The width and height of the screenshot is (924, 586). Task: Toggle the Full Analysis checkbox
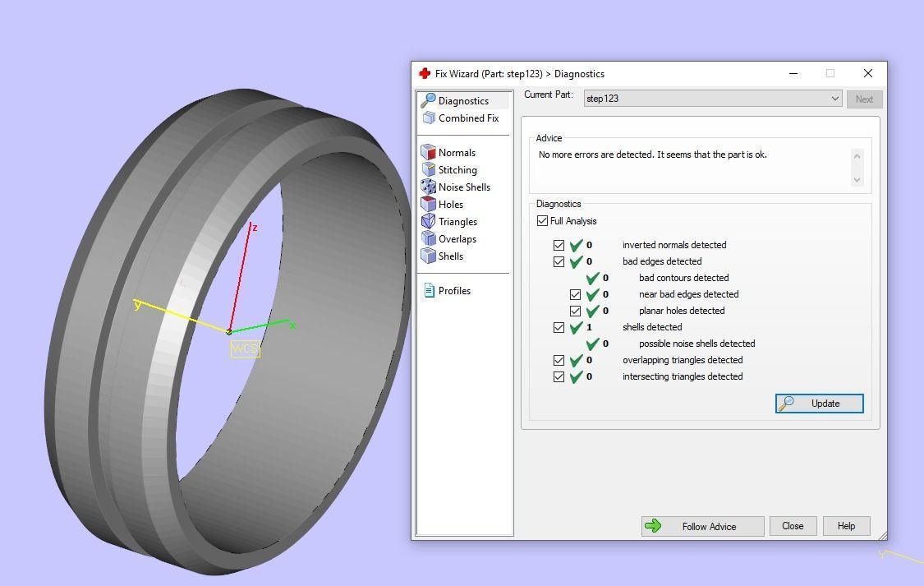[x=542, y=221]
